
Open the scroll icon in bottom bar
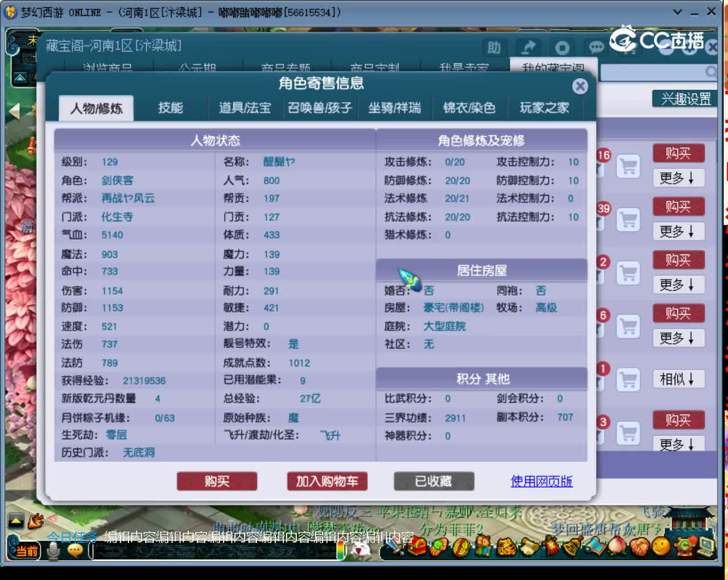click(530, 547)
